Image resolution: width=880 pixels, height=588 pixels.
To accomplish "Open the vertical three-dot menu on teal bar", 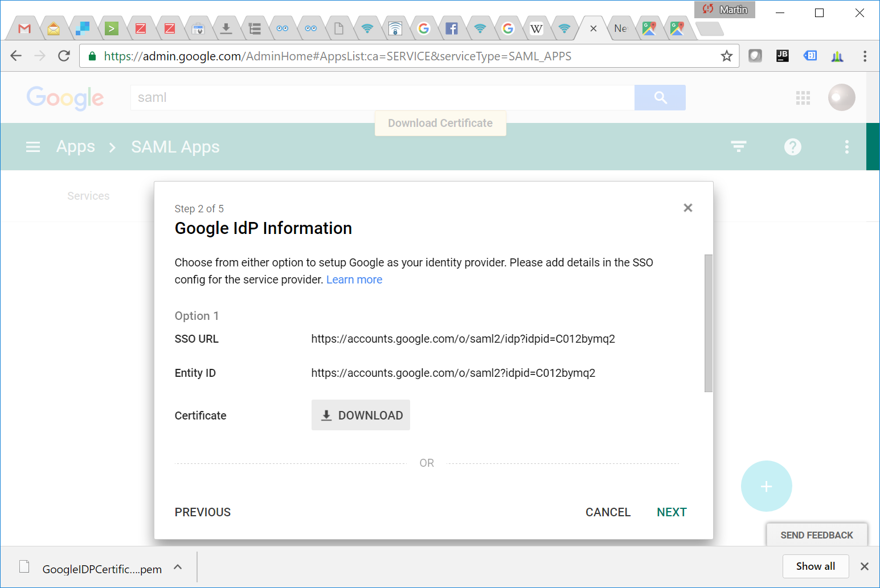I will click(x=847, y=147).
